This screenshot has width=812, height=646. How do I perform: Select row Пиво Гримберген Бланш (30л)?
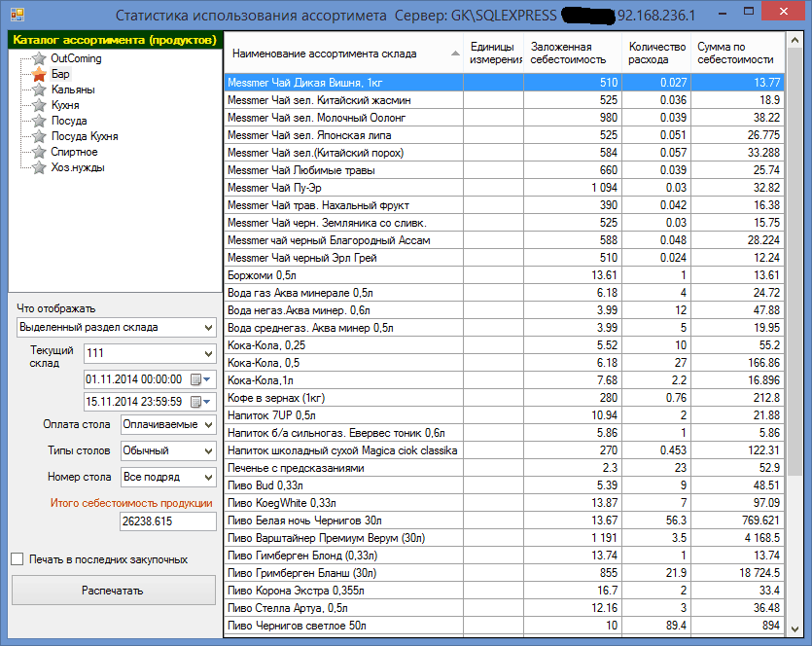(x=504, y=573)
